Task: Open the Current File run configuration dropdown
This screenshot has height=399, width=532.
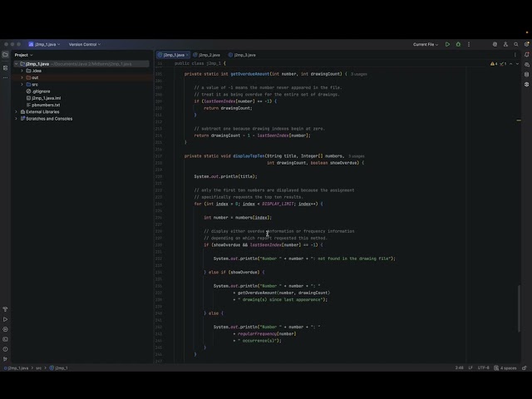Action: (426, 44)
